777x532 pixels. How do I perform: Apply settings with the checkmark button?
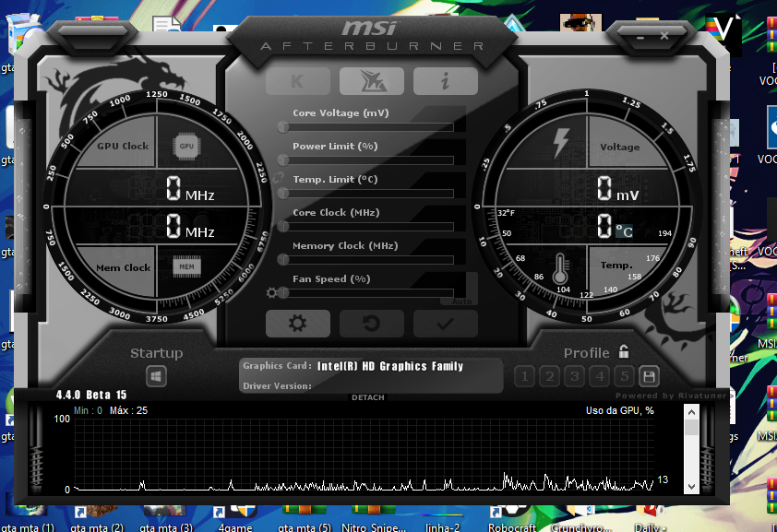pos(446,324)
